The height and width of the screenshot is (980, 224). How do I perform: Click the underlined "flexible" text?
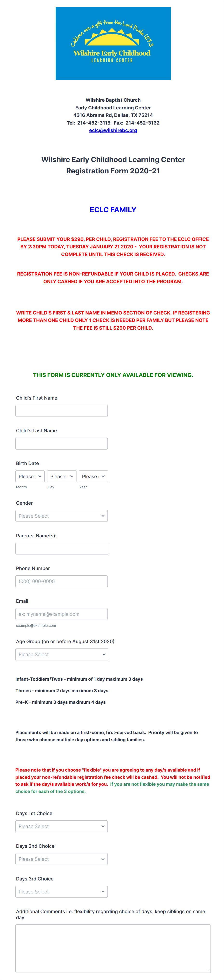click(x=92, y=770)
